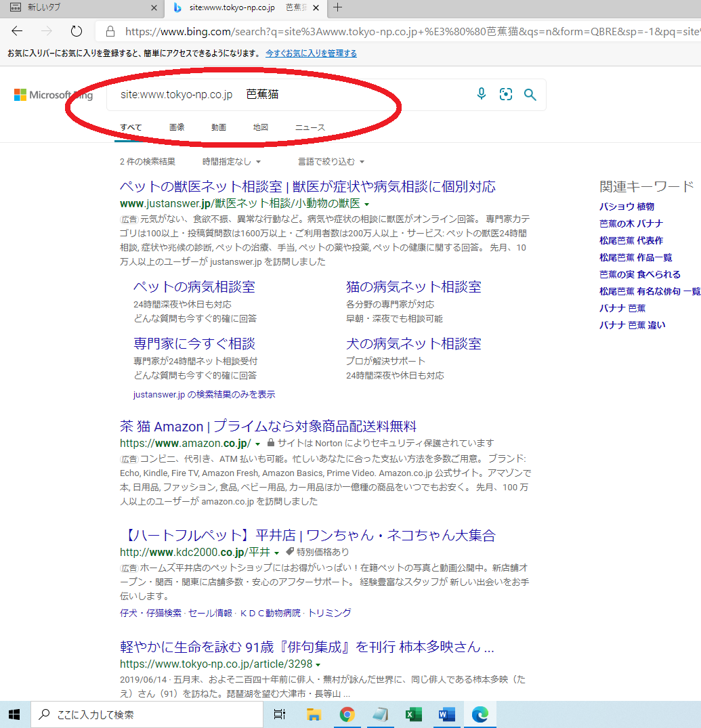Open Word from the taskbar
This screenshot has height=728, width=701.
tap(446, 714)
